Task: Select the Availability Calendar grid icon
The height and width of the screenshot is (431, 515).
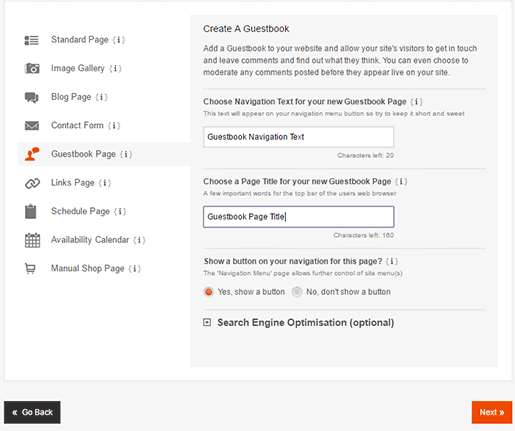Action: tap(32, 240)
